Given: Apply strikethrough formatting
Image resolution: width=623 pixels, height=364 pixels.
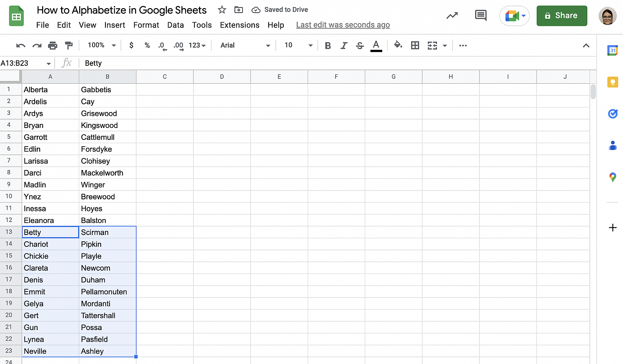Looking at the screenshot, I should 360,45.
